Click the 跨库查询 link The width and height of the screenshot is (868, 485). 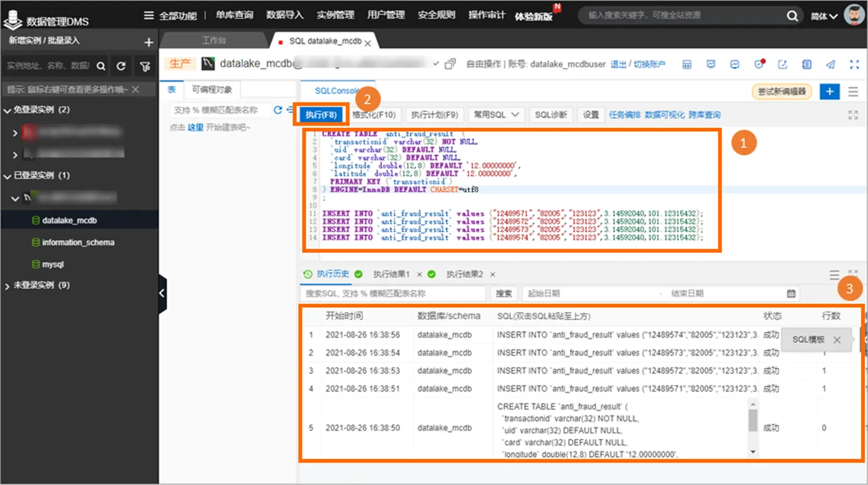click(x=704, y=115)
